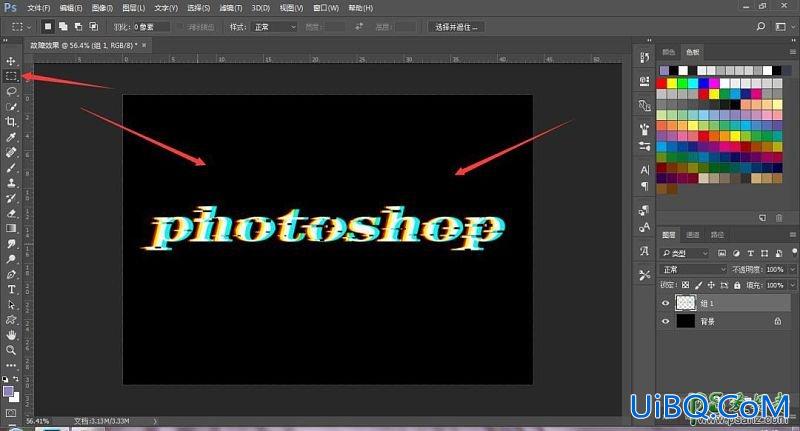Expand the fill 100% slider arrow
Image resolution: width=800 pixels, height=431 pixels.
click(792, 285)
